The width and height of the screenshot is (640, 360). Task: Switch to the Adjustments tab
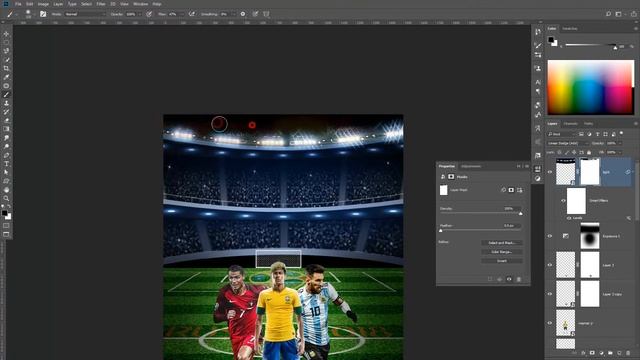click(x=471, y=166)
